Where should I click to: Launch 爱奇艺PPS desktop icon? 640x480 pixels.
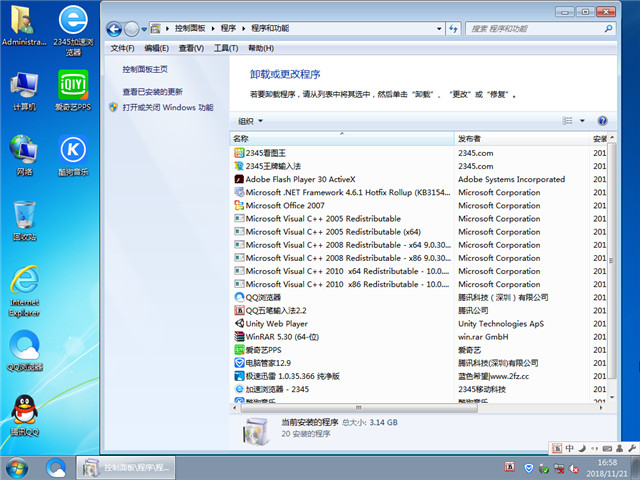73,91
